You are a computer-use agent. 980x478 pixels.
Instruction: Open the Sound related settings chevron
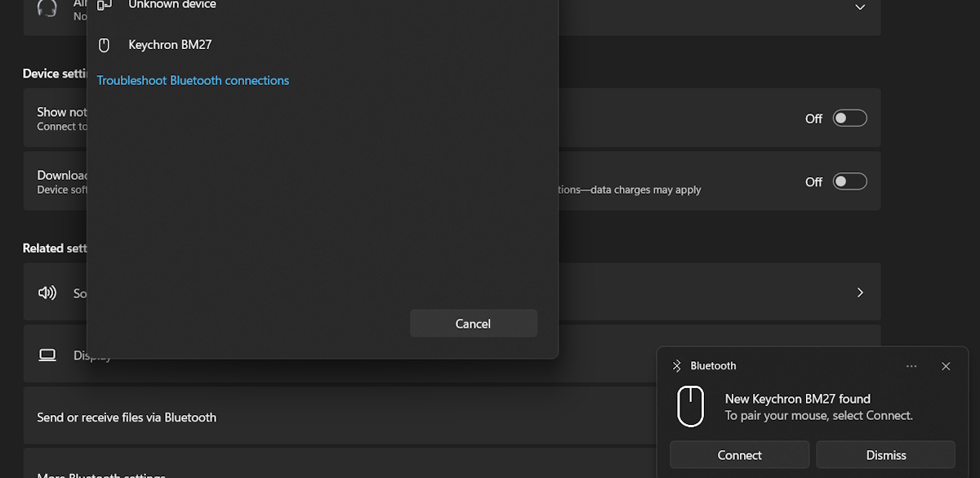pyautogui.click(x=860, y=293)
